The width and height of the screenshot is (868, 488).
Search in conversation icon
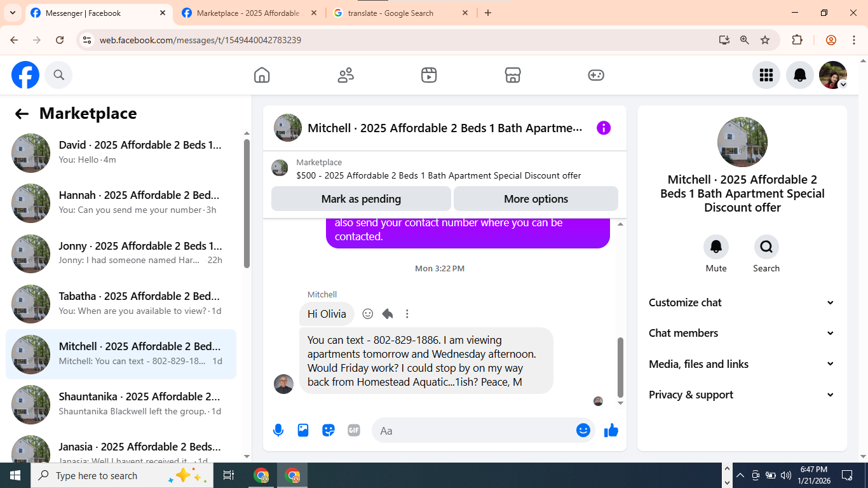click(x=766, y=247)
